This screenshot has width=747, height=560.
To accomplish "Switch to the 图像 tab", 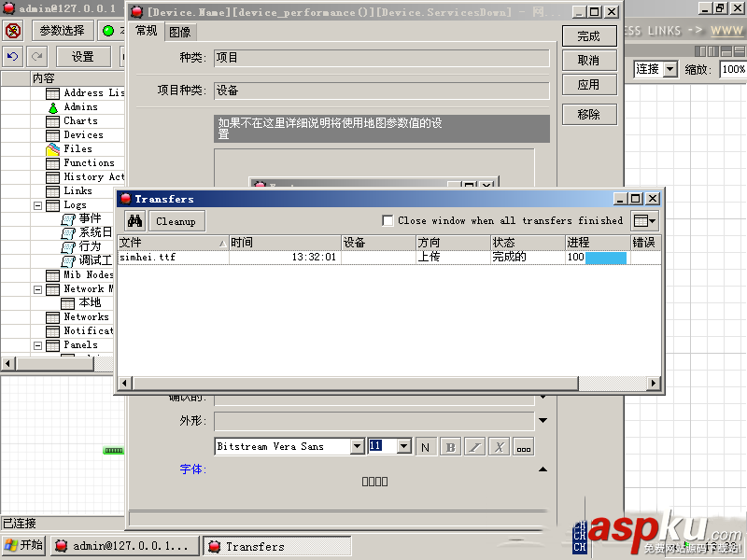I will coord(180,32).
